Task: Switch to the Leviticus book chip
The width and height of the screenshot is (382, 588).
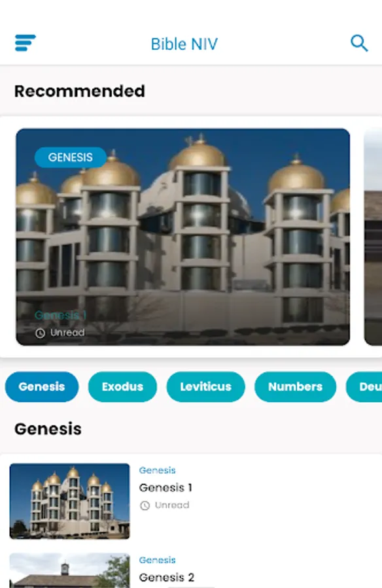Action: [x=205, y=387]
